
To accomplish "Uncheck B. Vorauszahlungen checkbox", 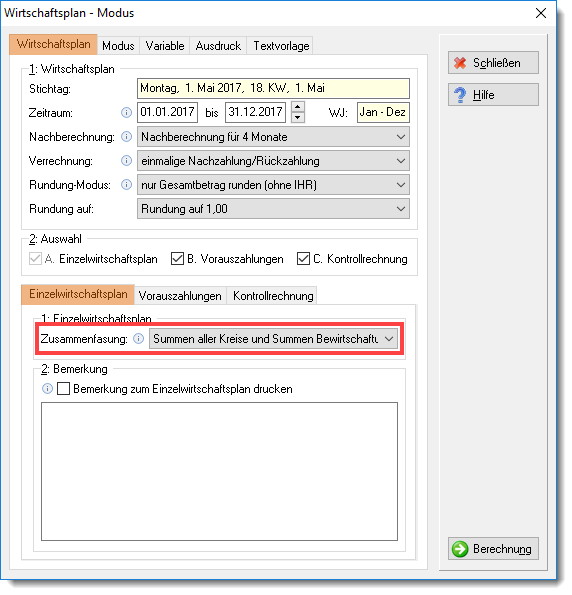I will click(x=177, y=259).
